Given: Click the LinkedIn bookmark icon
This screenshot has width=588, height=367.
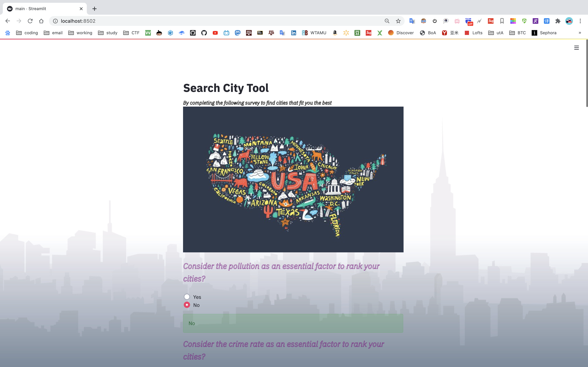Looking at the screenshot, I should (293, 33).
